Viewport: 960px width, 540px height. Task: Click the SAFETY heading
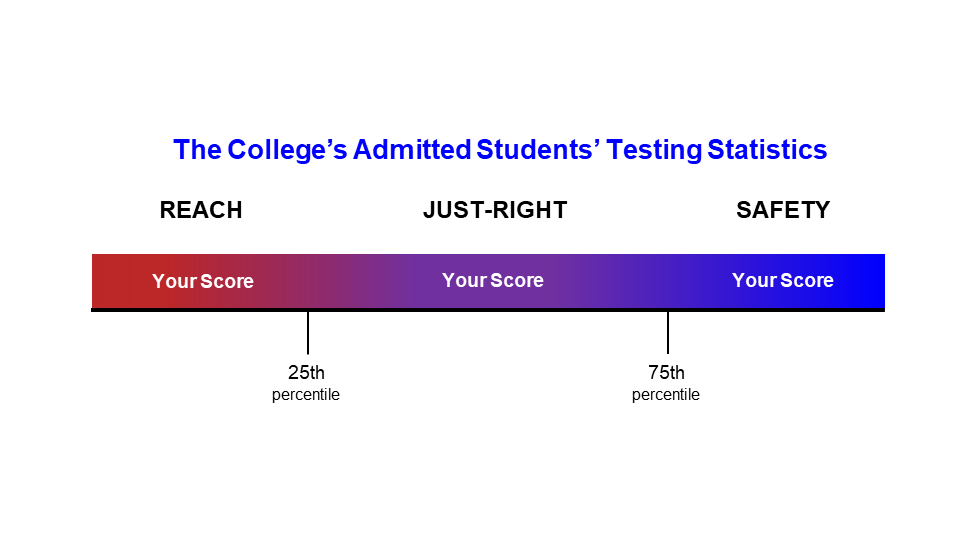click(783, 210)
